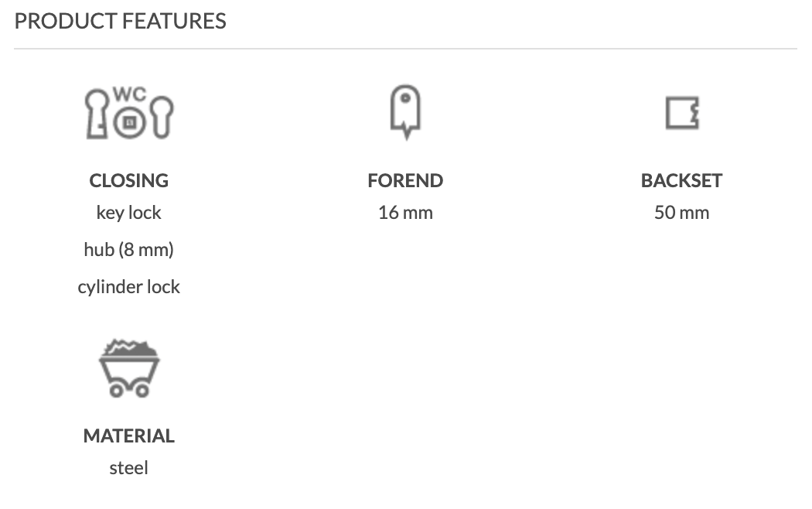Click the forend plate icon
The width and height of the screenshot is (812, 509).
click(405, 111)
